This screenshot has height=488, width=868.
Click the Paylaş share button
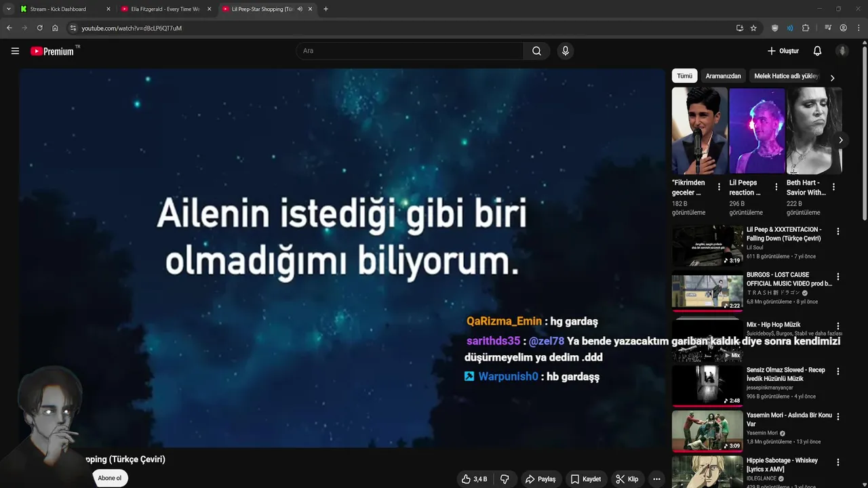pyautogui.click(x=540, y=479)
